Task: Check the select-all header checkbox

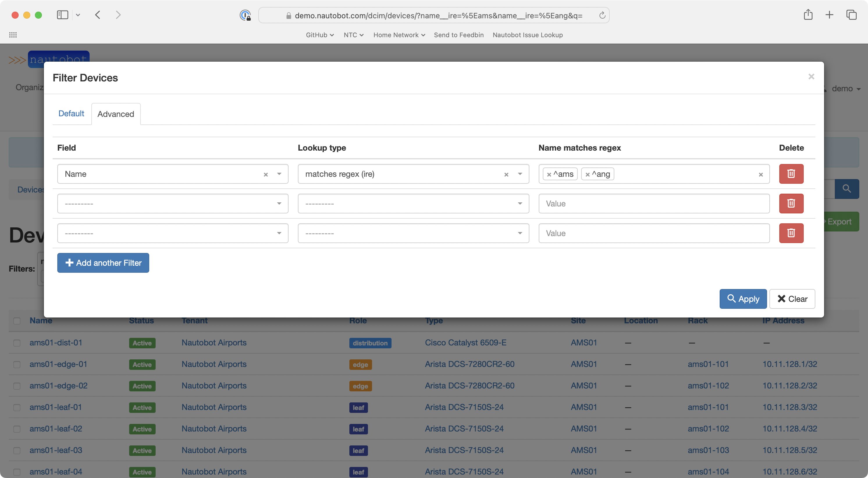Action: pos(17,321)
